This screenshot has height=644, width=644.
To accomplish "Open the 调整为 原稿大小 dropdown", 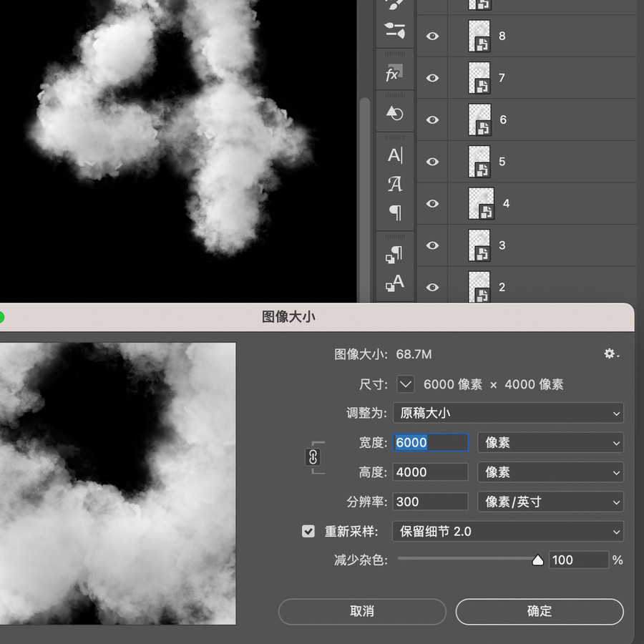I will tap(508, 413).
